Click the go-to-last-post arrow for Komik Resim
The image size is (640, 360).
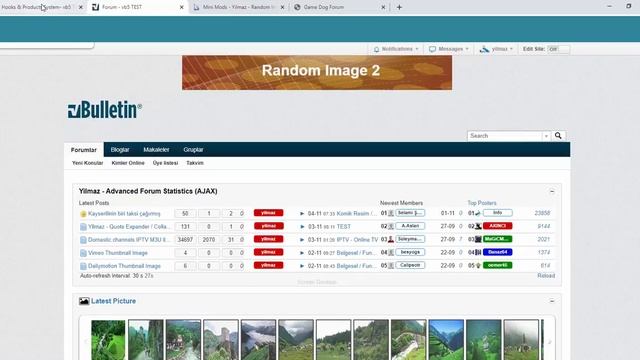point(302,213)
